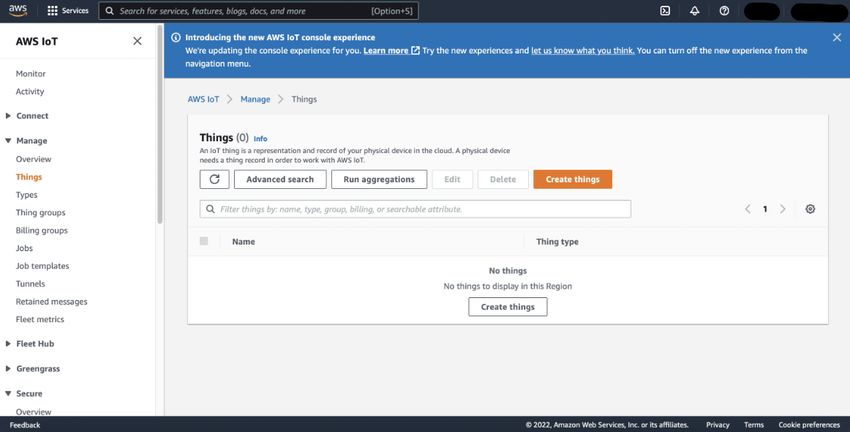Open Secure Overview in sidebar
This screenshot has width=850, height=432.
[x=33, y=411]
